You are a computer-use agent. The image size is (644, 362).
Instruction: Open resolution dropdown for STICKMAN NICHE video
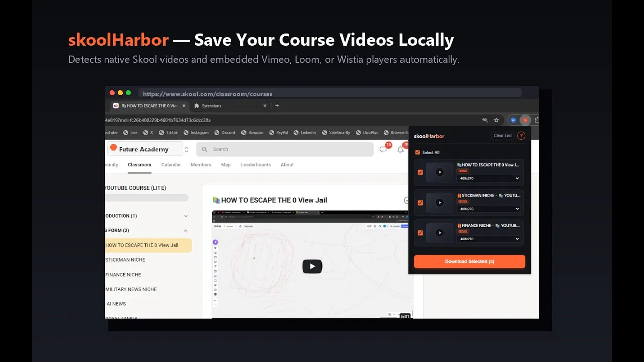489,209
